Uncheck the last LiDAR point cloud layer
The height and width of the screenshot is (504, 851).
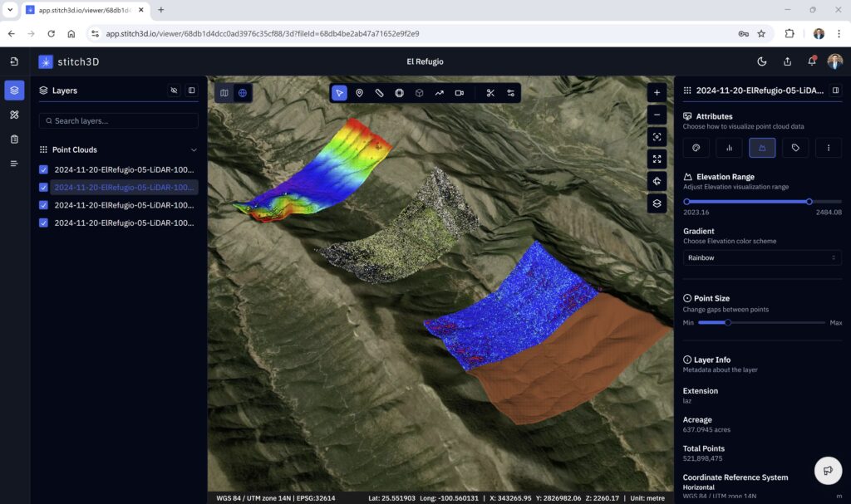pyautogui.click(x=44, y=223)
